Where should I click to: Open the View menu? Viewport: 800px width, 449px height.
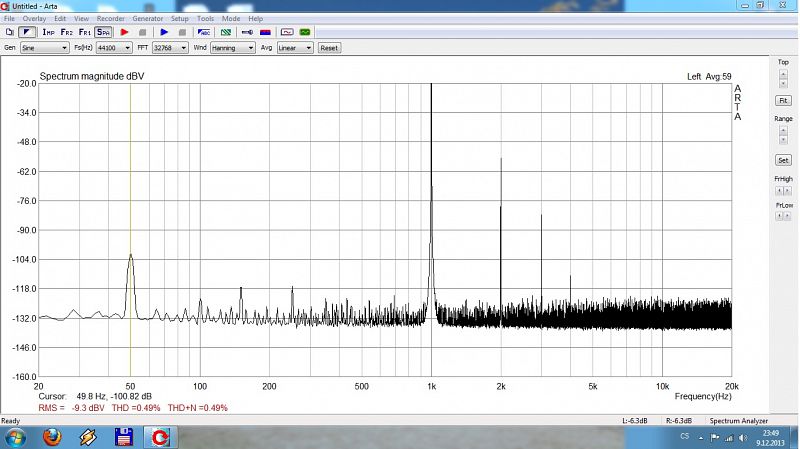click(x=81, y=18)
